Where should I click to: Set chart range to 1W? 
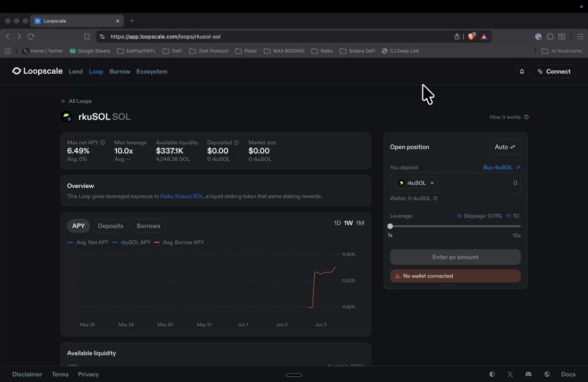point(348,223)
